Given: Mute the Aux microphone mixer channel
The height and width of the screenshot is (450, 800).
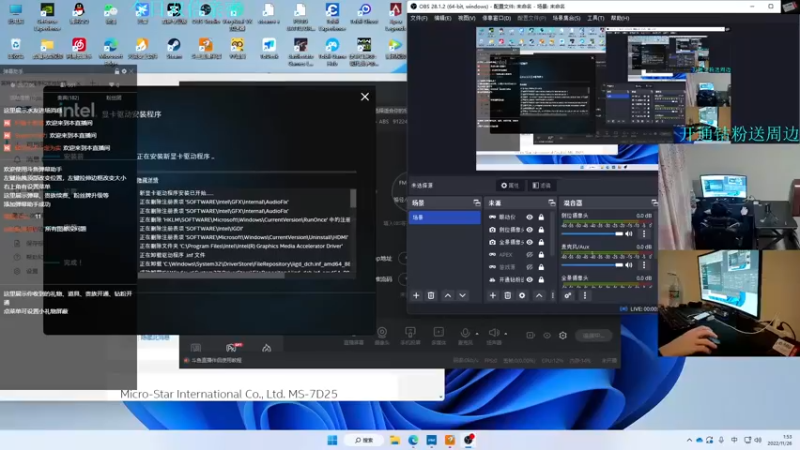Looking at the screenshot, I should coord(629,265).
